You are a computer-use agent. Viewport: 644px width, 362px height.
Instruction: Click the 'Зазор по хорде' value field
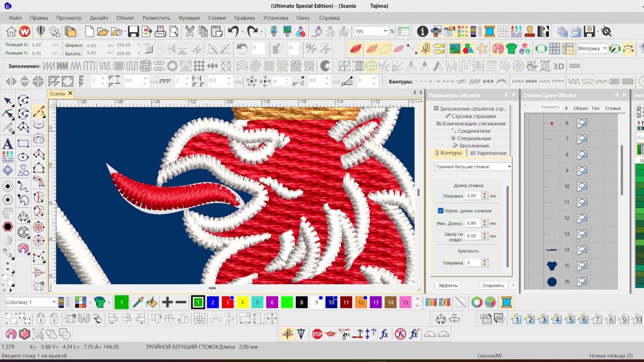click(x=473, y=236)
